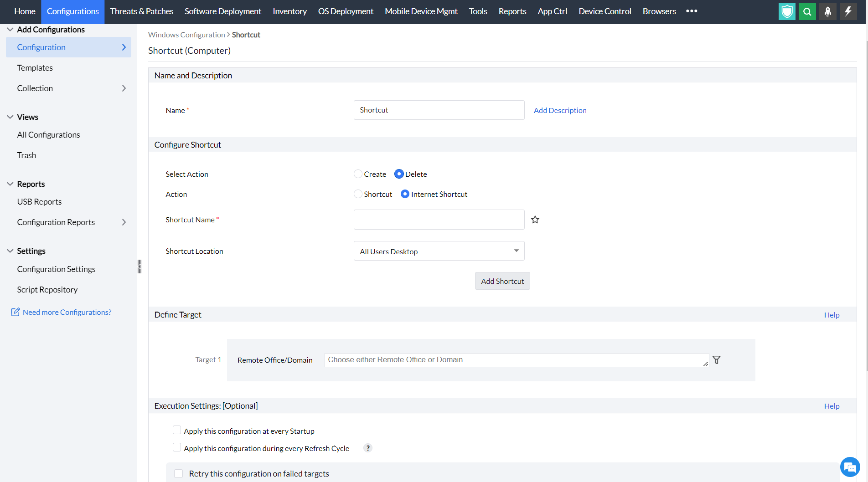Click the Add Shortcut button
The width and height of the screenshot is (868, 482).
(502, 281)
